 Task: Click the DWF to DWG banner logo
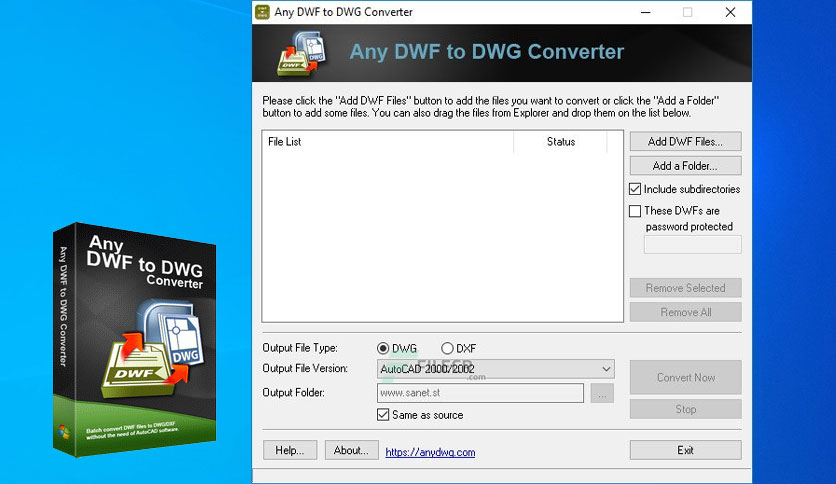pyautogui.click(x=301, y=53)
